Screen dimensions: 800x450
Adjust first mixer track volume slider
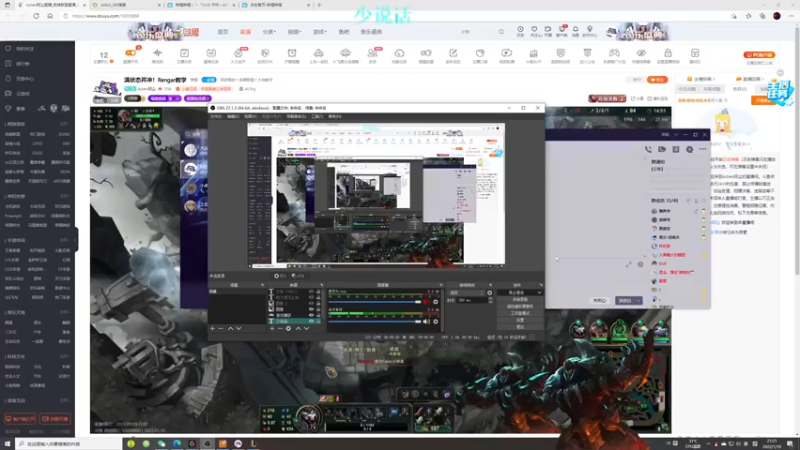click(374, 302)
